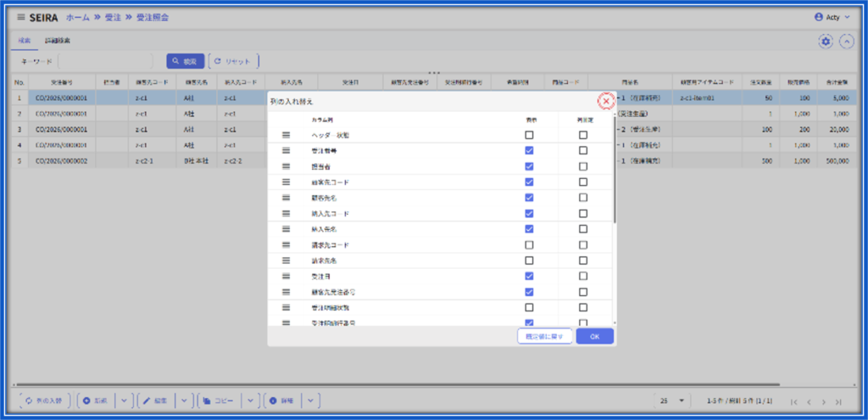
Task: Click the リセット reset button
Action: coord(234,61)
